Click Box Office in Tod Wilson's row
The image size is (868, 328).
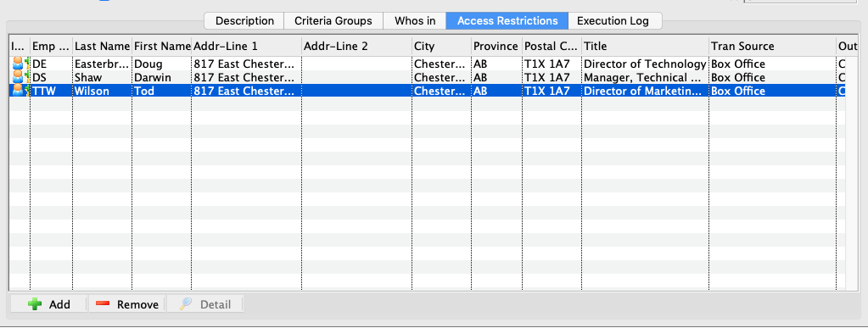pos(772,91)
